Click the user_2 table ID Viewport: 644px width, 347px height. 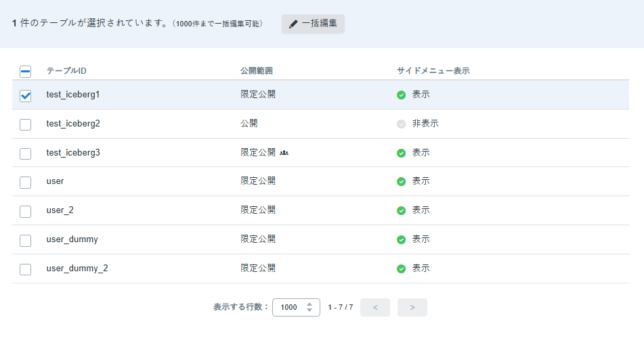pos(60,210)
